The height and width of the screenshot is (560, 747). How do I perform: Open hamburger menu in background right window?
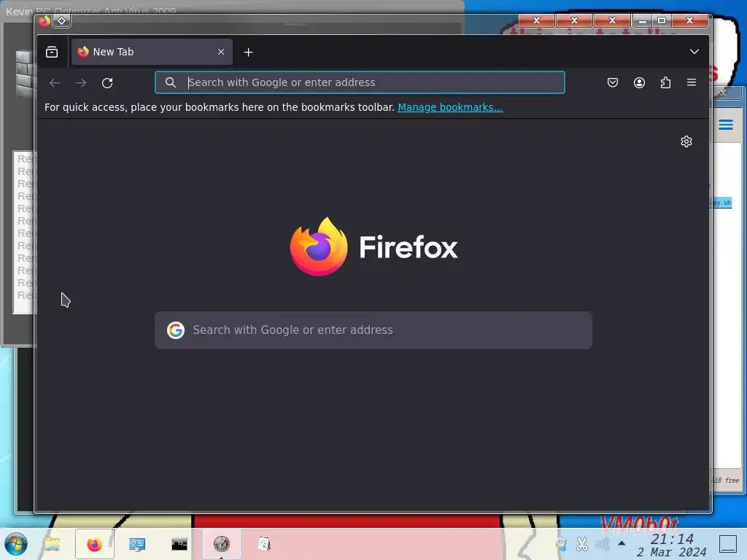[726, 125]
